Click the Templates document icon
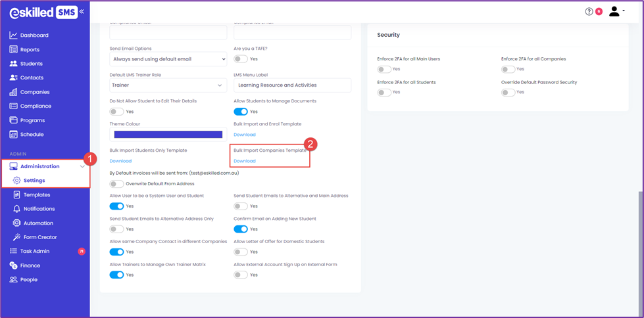644x318 pixels. (17, 194)
